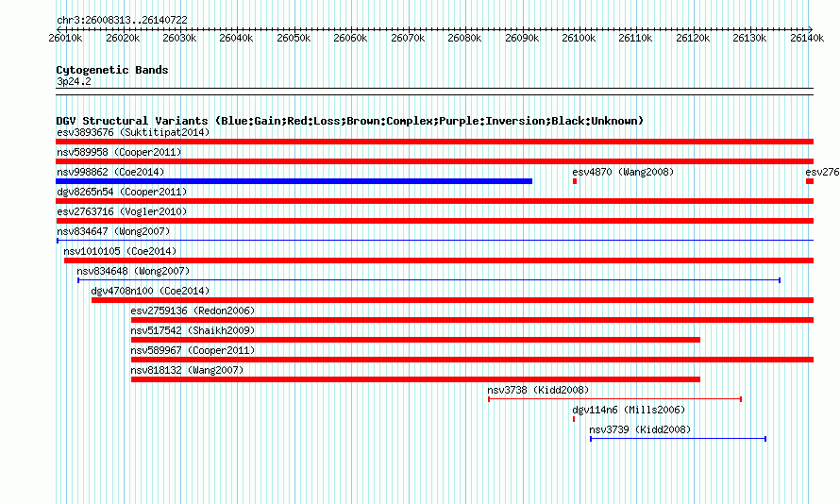Viewport: 840px width, 504px height.
Task: Click the nsv998862 (Coe2014) label
Action: [110, 172]
